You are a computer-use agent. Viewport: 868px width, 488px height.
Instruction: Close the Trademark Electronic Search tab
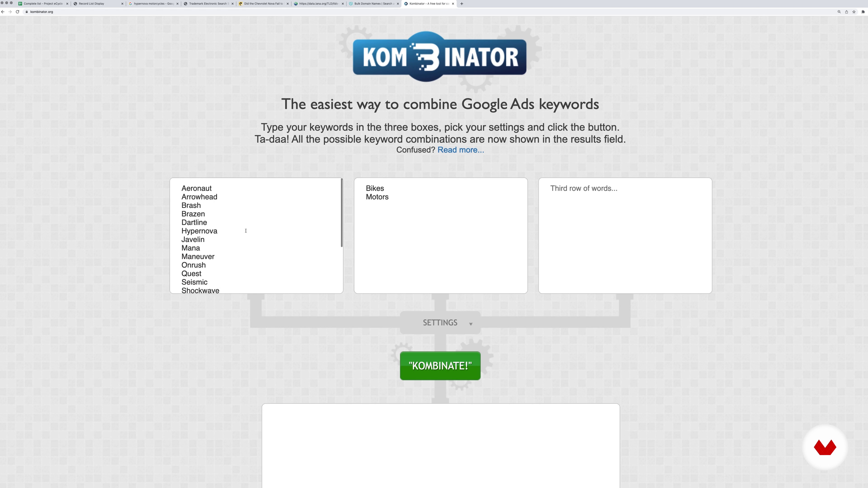click(233, 4)
